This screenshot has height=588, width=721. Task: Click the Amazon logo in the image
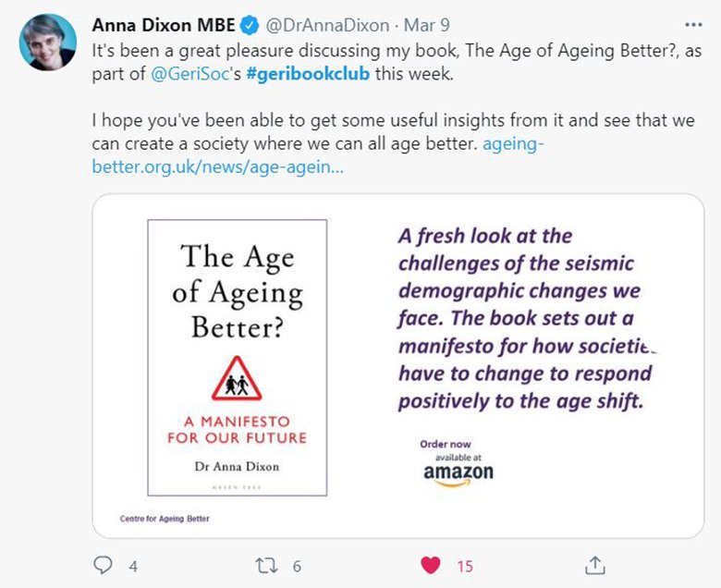pyautogui.click(x=458, y=472)
